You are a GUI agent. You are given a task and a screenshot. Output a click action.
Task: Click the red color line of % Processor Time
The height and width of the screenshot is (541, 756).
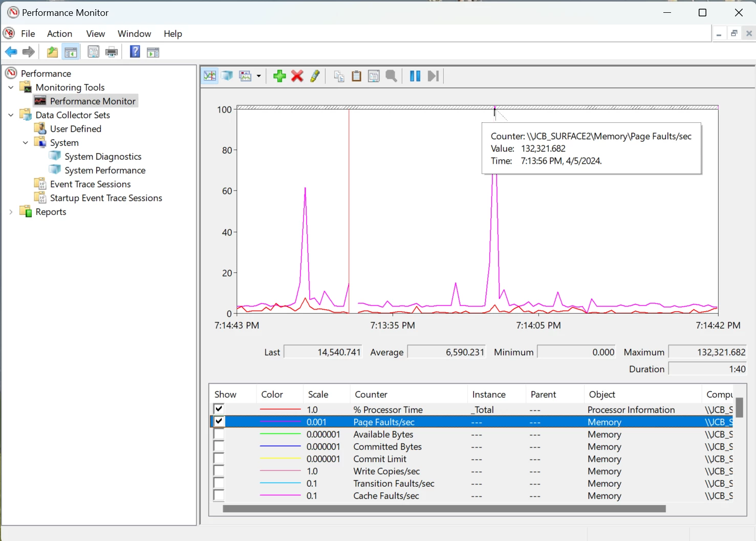[x=280, y=409]
